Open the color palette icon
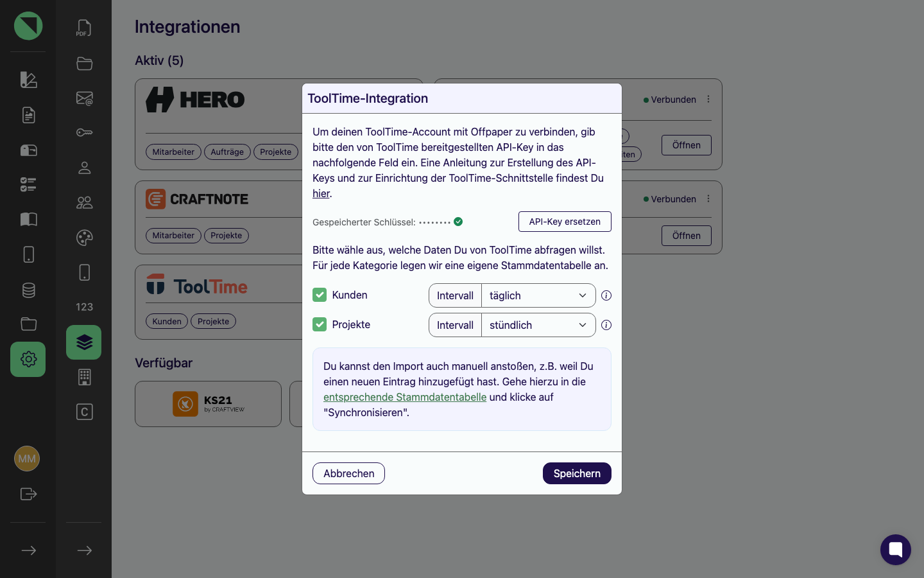This screenshot has height=578, width=924. click(84, 238)
